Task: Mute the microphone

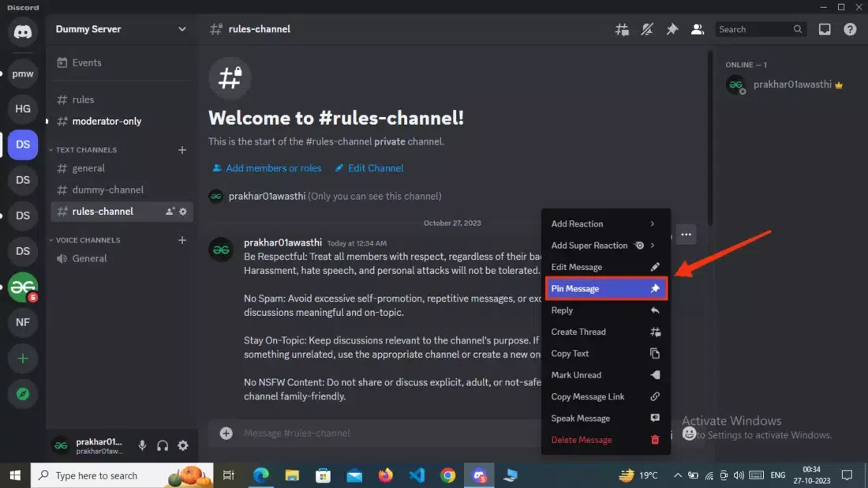Action: click(142, 445)
